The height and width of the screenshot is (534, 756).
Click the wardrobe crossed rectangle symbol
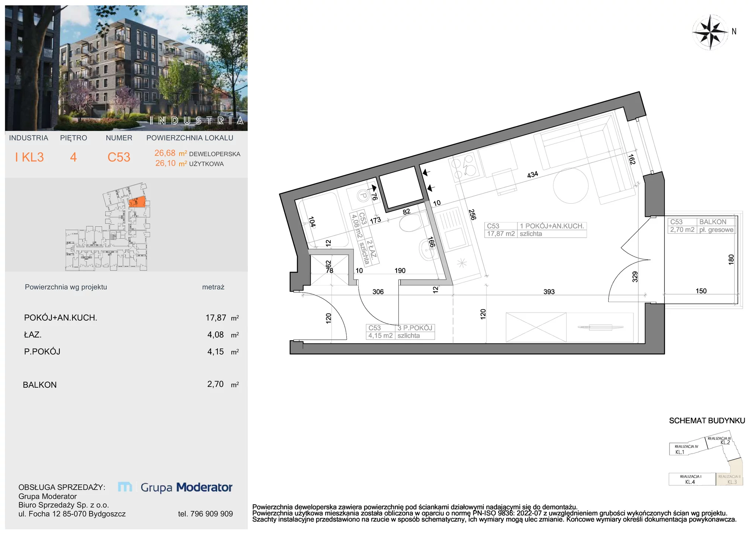click(536, 327)
